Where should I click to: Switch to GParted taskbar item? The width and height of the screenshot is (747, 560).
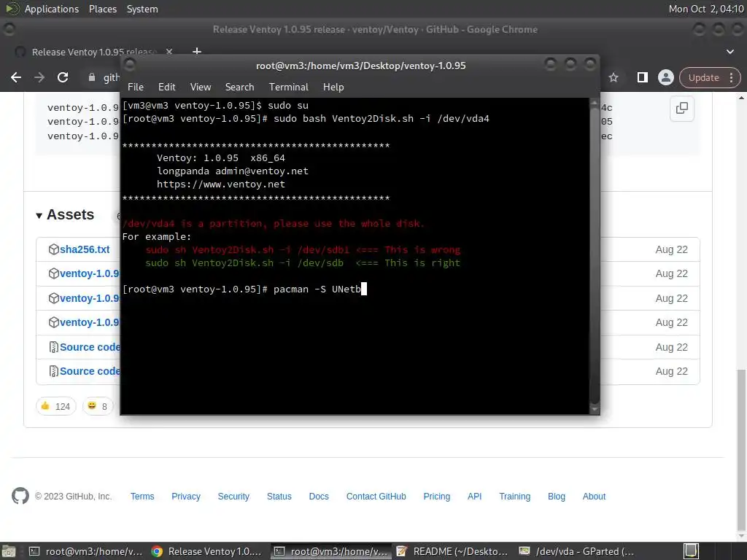tap(576, 551)
